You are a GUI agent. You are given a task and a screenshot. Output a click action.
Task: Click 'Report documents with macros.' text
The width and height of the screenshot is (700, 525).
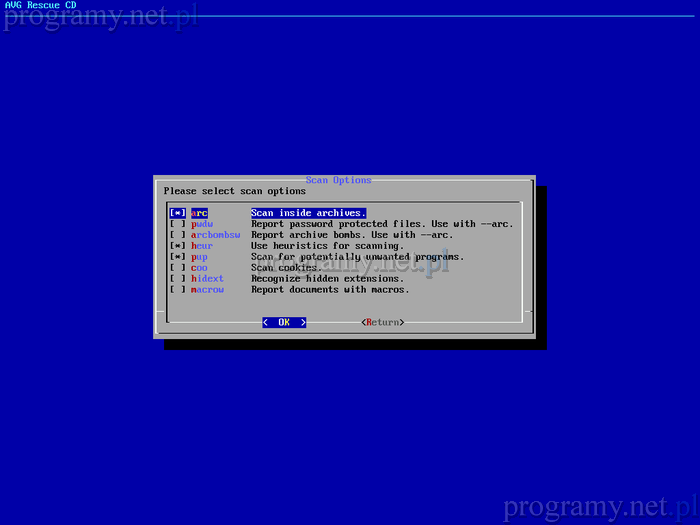[330, 290]
